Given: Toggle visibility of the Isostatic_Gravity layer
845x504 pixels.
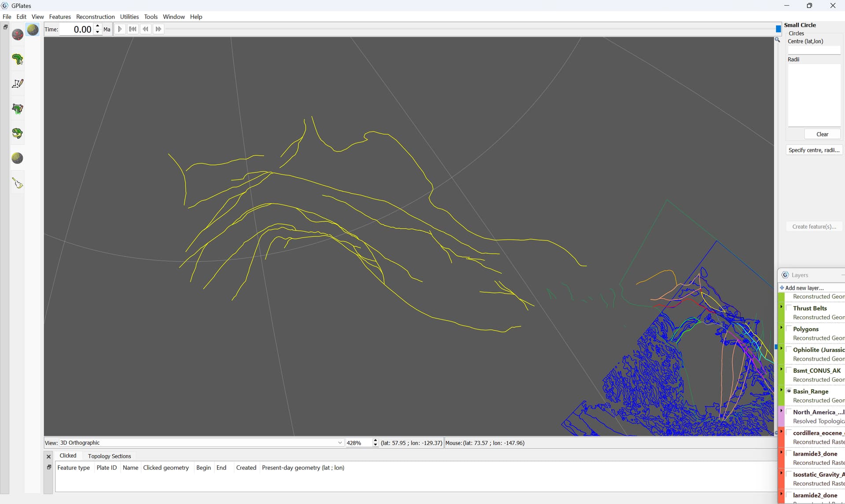Looking at the screenshot, I should click(x=789, y=474).
